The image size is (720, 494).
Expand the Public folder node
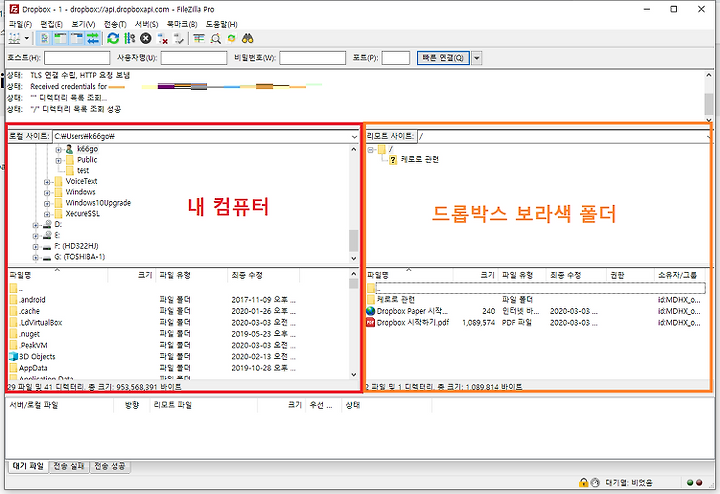(58, 160)
